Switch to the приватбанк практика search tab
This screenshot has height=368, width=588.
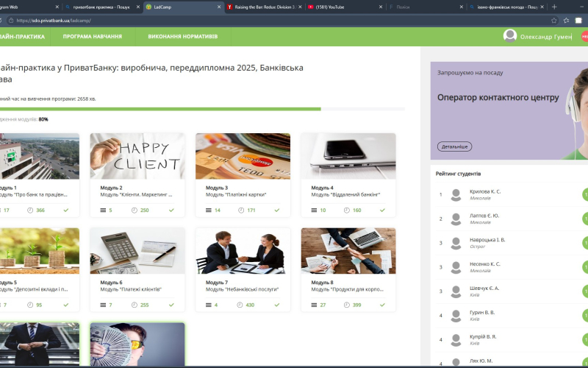[x=101, y=7]
